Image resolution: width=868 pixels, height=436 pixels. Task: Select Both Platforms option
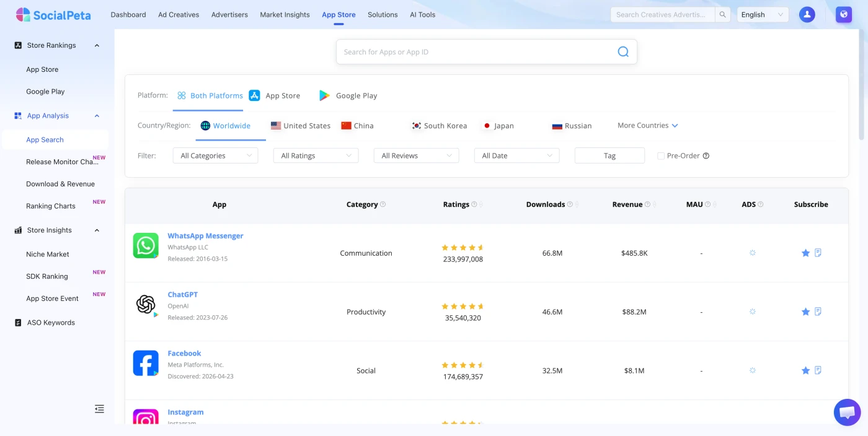tap(210, 95)
